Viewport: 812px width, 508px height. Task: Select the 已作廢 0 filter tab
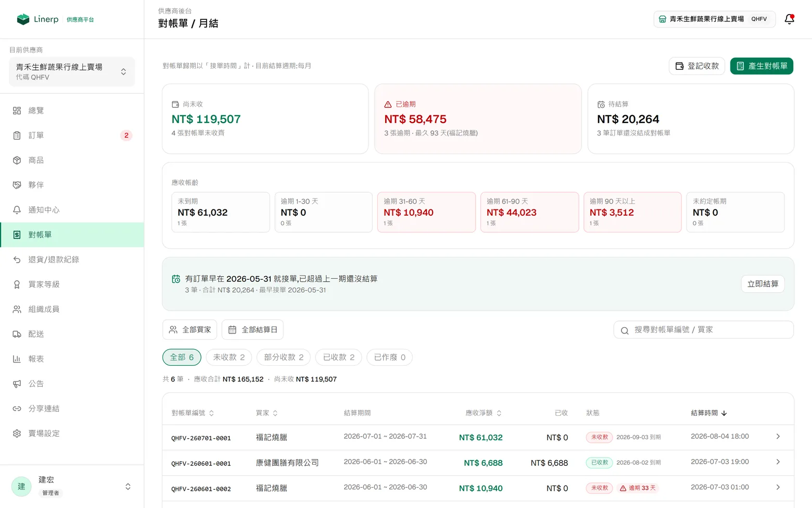coord(390,357)
